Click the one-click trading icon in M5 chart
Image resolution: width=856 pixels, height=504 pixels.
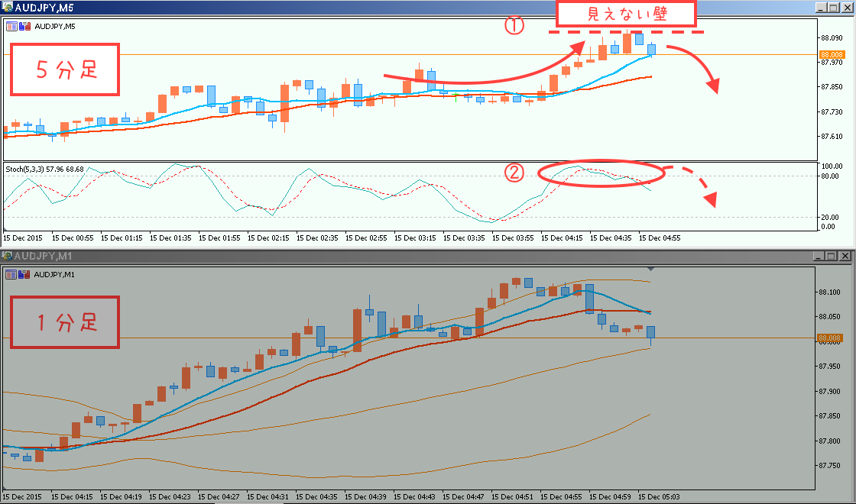[11, 26]
